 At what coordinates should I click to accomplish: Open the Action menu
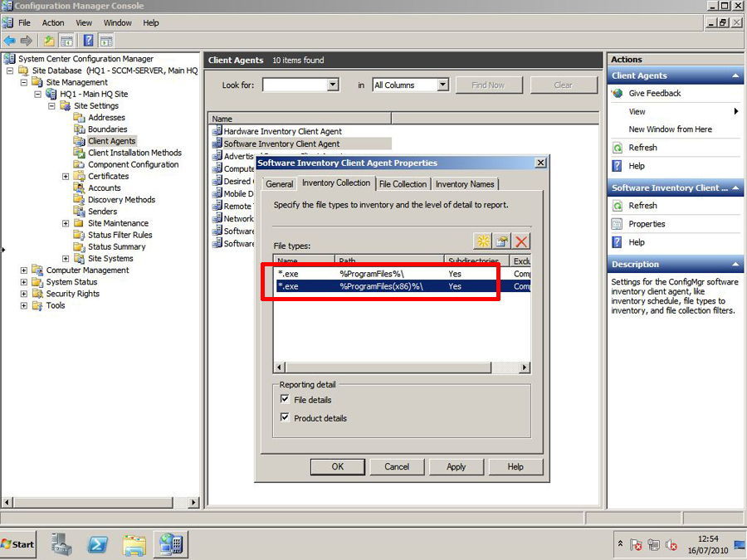pyautogui.click(x=53, y=23)
